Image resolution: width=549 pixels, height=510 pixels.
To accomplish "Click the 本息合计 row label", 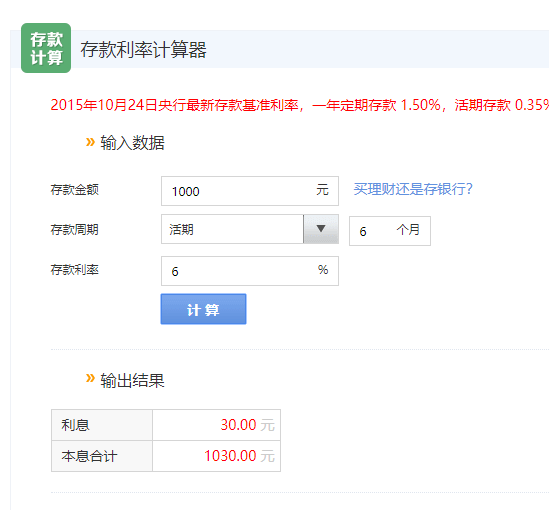I will [89, 456].
